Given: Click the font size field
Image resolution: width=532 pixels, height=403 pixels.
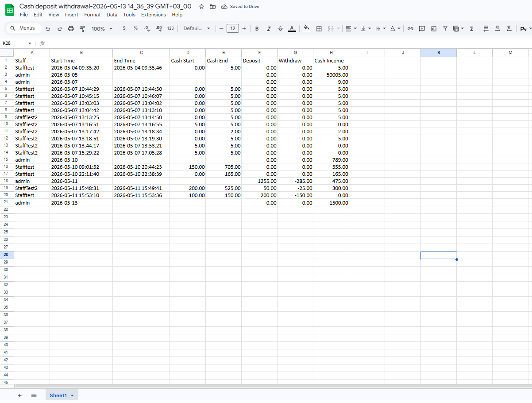Looking at the screenshot, I should click(233, 28).
